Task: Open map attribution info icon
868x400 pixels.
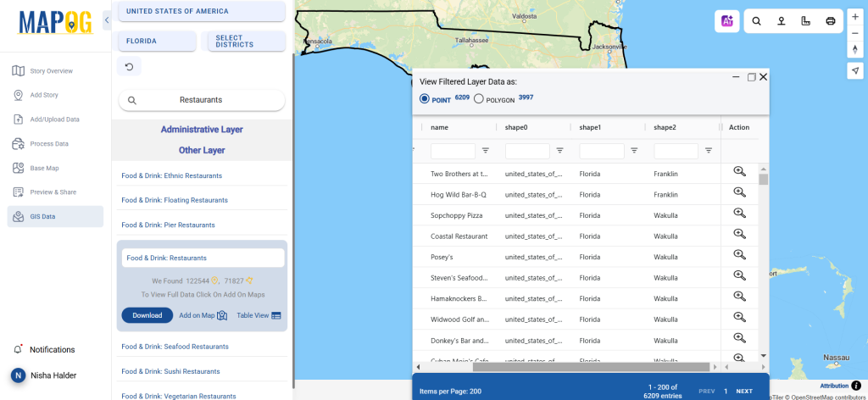Action: click(x=857, y=386)
